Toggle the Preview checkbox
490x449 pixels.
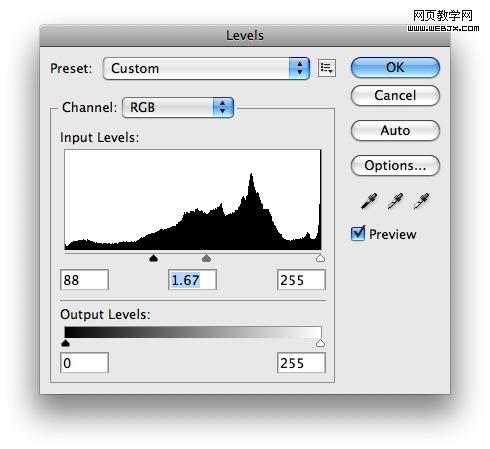(358, 234)
